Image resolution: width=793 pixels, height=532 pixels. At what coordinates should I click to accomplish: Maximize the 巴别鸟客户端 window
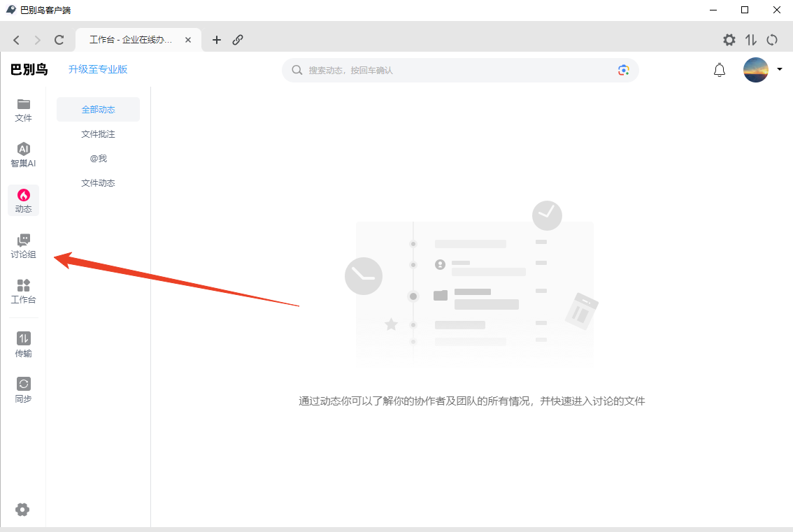tap(745, 10)
